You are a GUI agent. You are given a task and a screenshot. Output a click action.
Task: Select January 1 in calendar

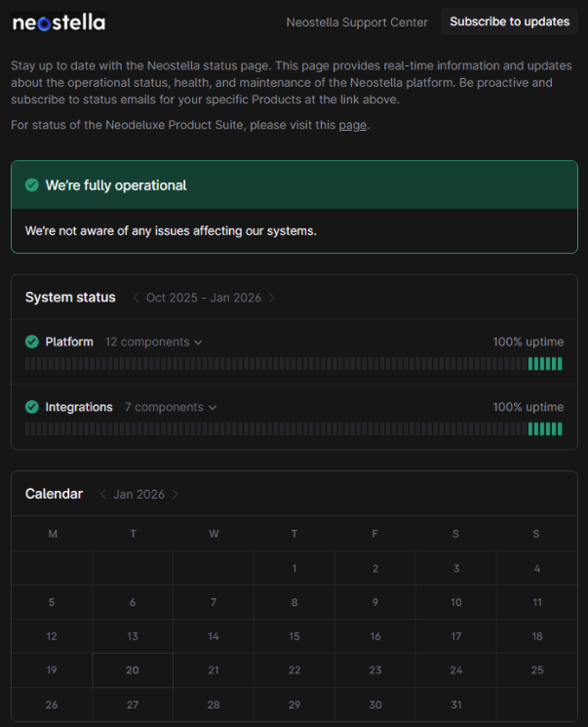(294, 568)
